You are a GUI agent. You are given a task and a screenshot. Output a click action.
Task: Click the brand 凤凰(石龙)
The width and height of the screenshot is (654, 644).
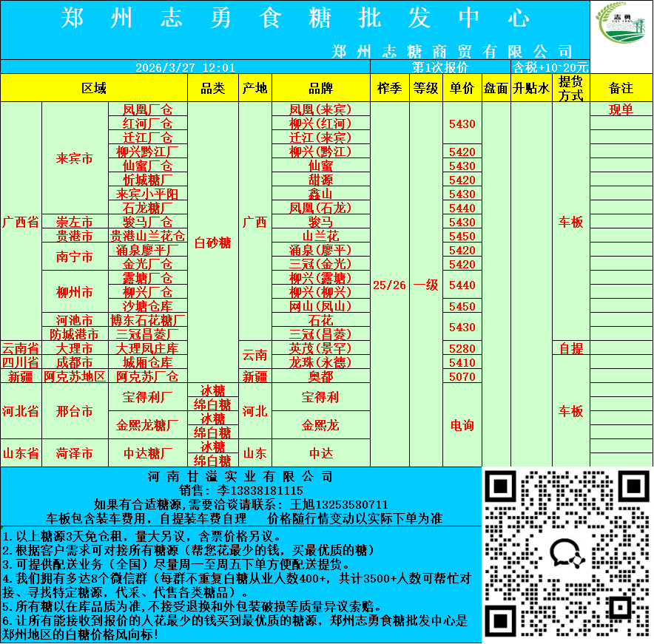321,208
